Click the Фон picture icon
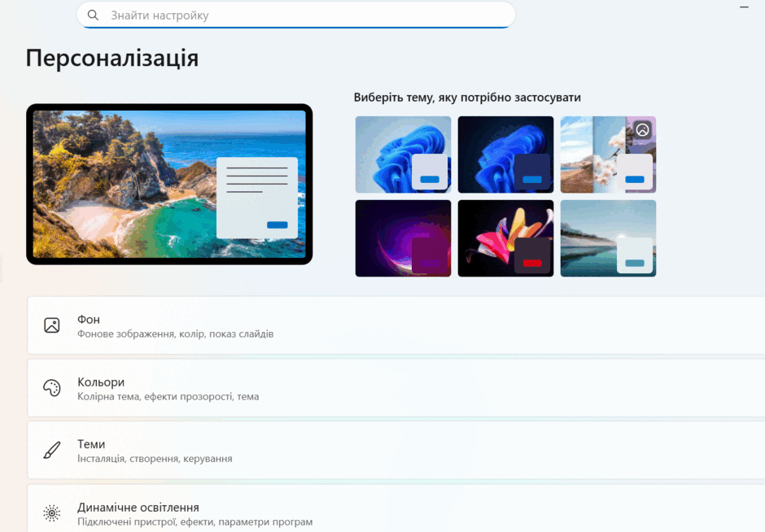This screenshot has height=532, width=765. (52, 325)
